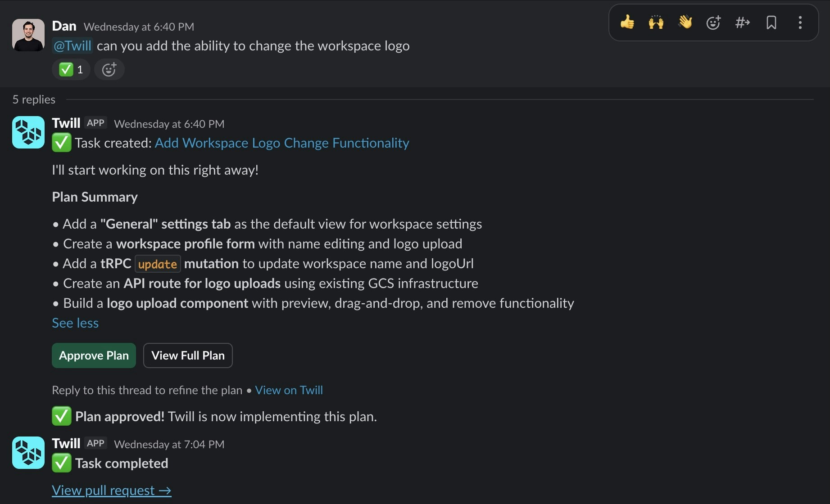Screen dimensions: 830x504
Task: Expand the thread via 5 replies
Action: tap(33, 99)
